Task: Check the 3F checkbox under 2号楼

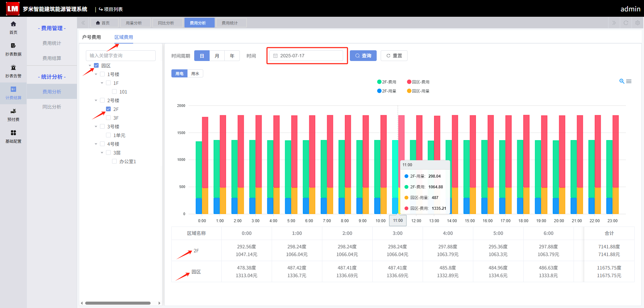Action: [x=108, y=118]
